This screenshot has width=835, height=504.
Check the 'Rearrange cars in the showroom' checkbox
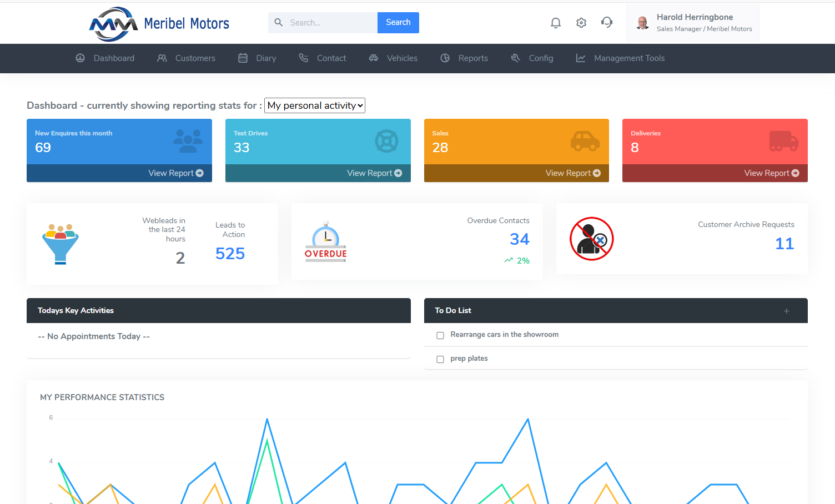click(x=440, y=335)
